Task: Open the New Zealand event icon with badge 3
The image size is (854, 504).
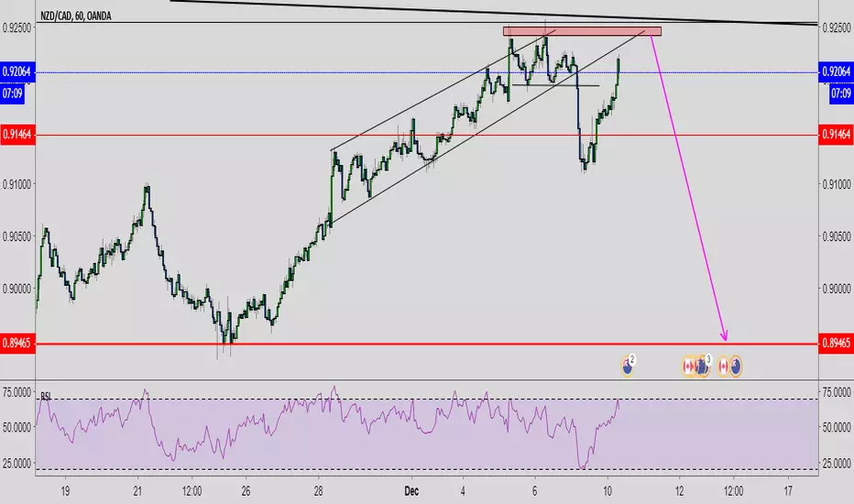Action: (x=703, y=367)
